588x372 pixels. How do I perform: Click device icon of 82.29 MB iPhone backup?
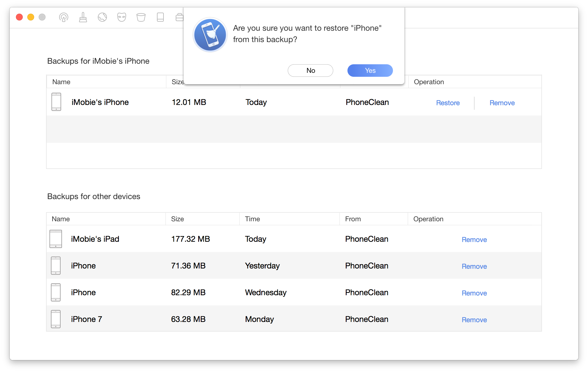(x=56, y=292)
